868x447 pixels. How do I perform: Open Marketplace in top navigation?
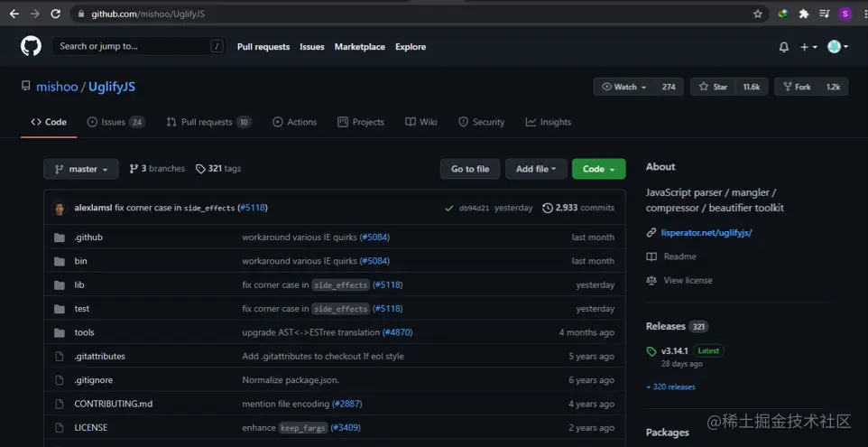(x=360, y=47)
